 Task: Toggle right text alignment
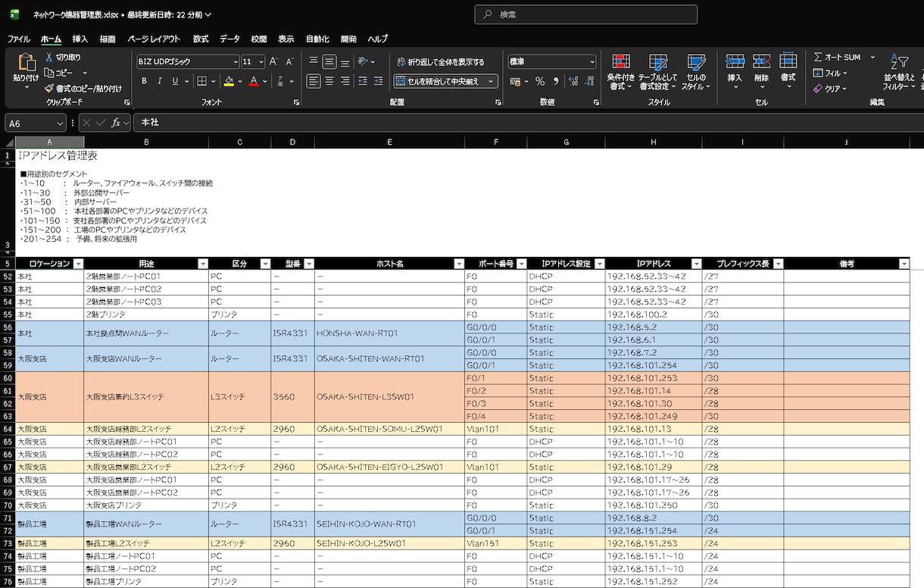(x=345, y=81)
